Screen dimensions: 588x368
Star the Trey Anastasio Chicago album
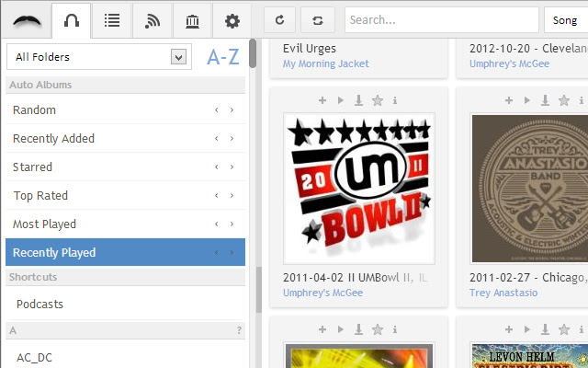(x=564, y=100)
